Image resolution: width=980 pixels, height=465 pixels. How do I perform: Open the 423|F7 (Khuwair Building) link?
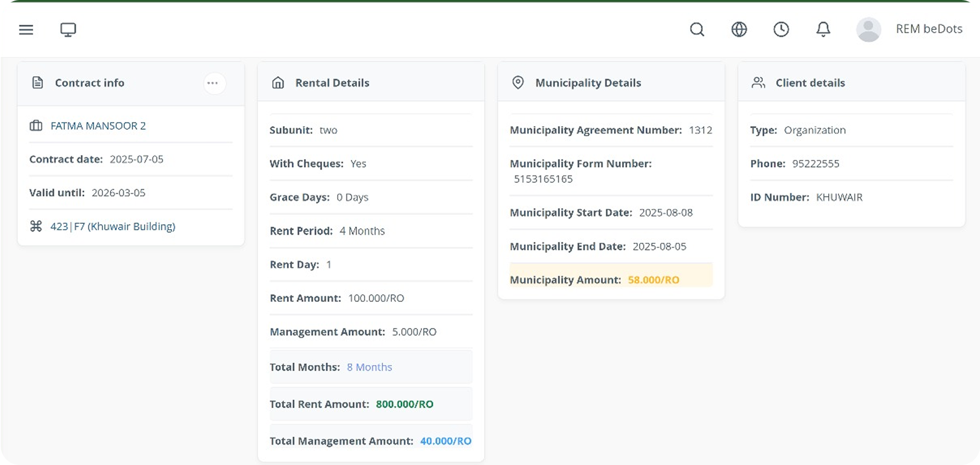113,226
